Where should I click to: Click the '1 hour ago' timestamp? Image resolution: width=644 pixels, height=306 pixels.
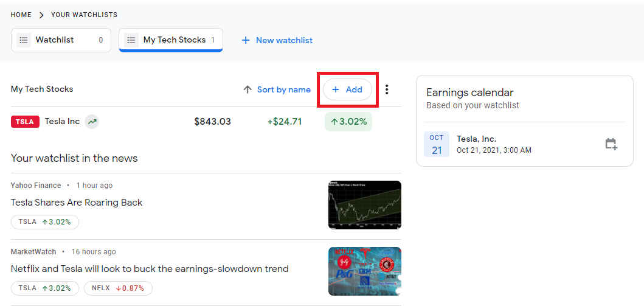point(94,186)
